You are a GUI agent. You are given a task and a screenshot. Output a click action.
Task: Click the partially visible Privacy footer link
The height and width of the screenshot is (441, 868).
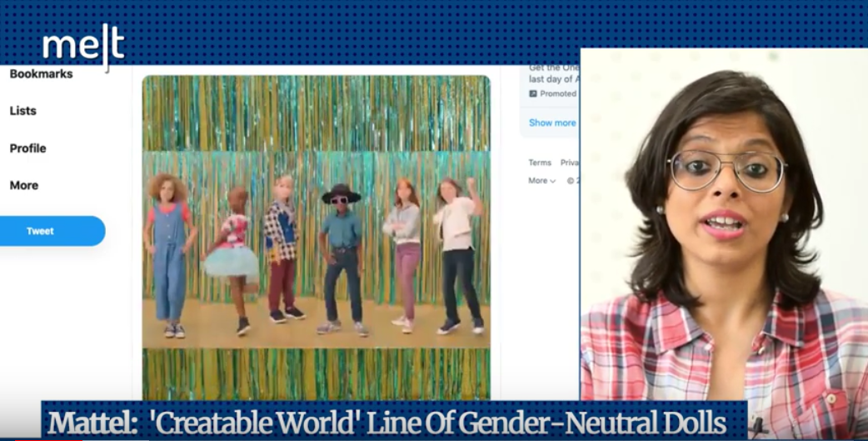[570, 163]
